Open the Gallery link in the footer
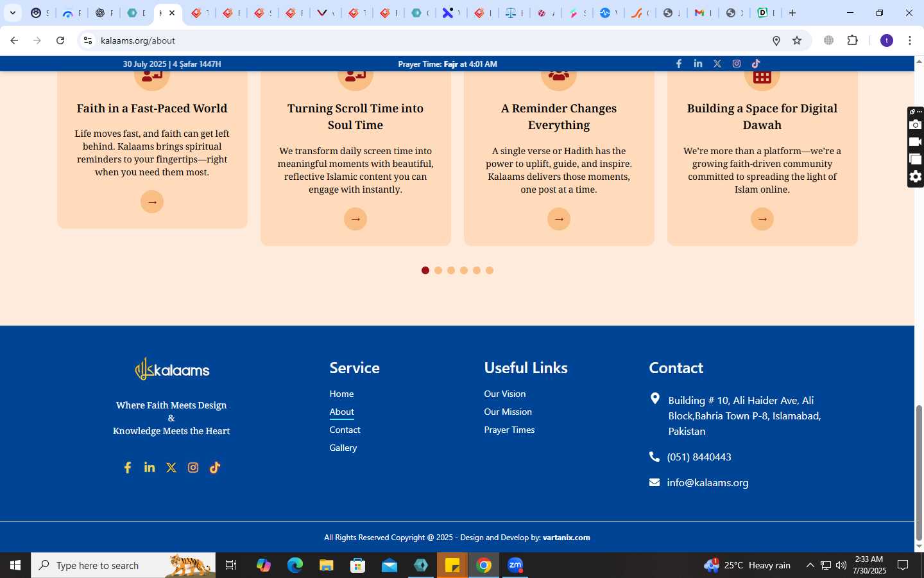 [343, 448]
